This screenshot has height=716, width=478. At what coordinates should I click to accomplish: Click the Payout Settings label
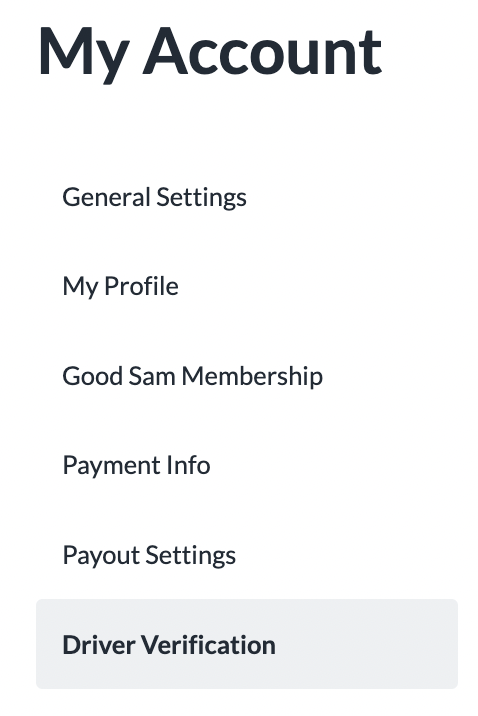click(149, 556)
